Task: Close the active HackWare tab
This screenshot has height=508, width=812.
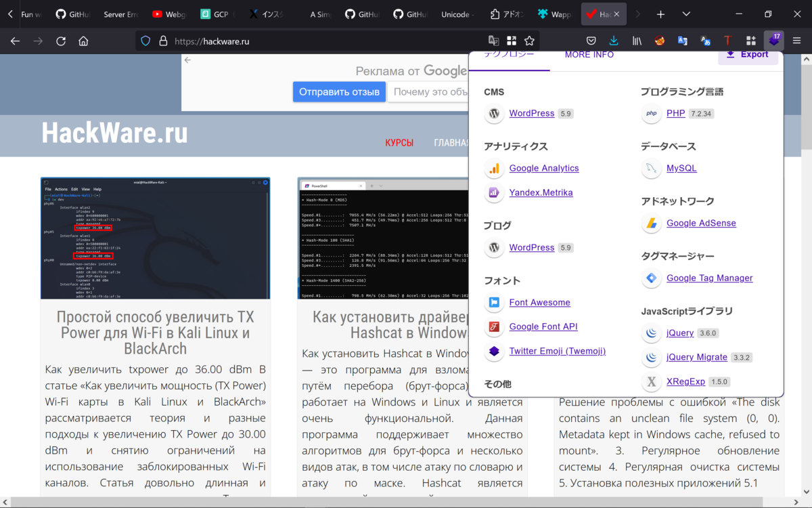Action: [x=616, y=14]
